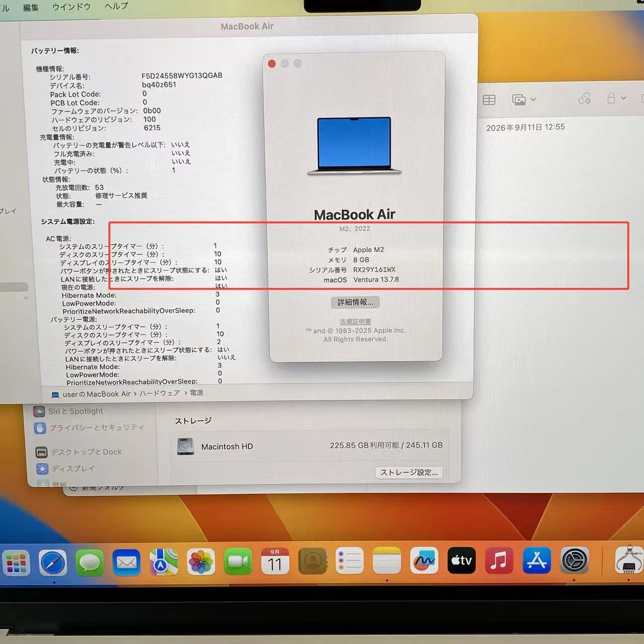Open System Settings from the Dock
Screen dimensions: 644x644
point(574,560)
